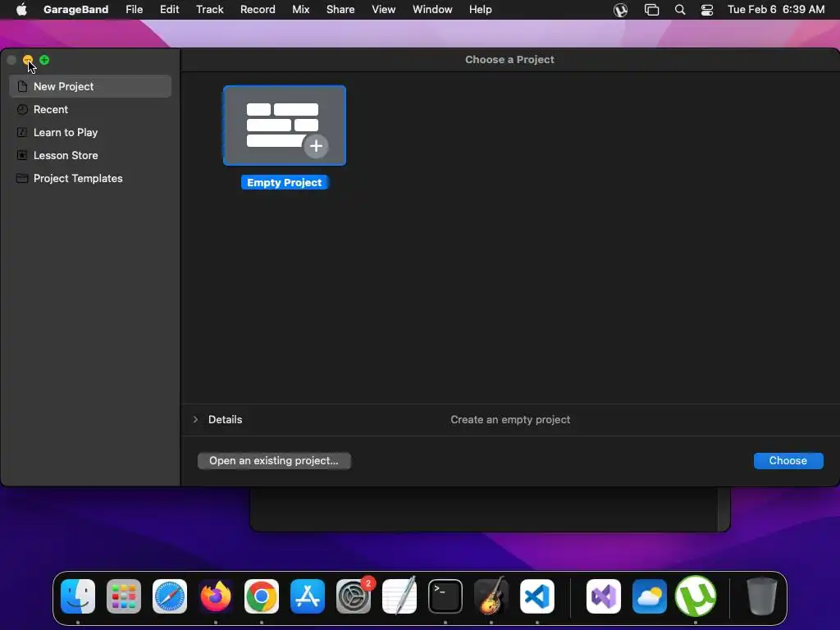
Task: Confirm with the Choose button
Action: click(788, 461)
